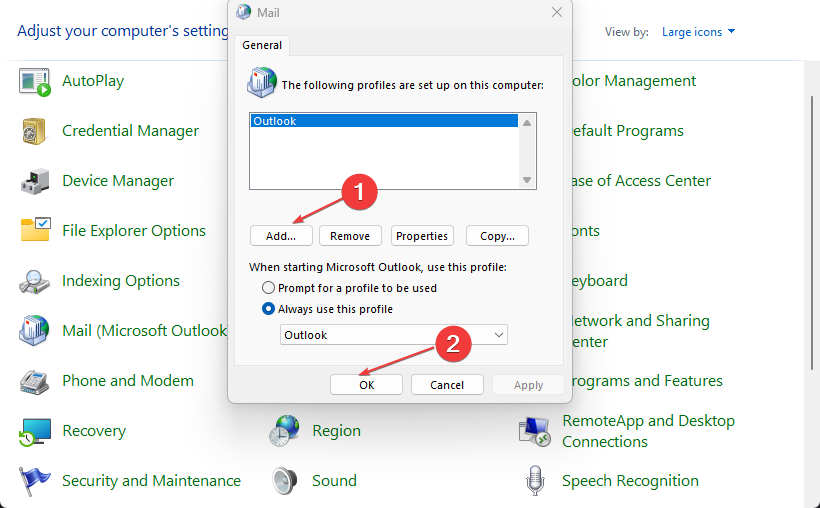The image size is (820, 508).
Task: Click the Remove profile button
Action: pyautogui.click(x=350, y=236)
